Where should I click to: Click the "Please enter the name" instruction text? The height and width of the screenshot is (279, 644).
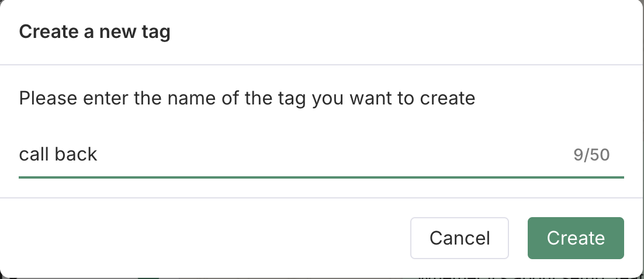point(247,97)
